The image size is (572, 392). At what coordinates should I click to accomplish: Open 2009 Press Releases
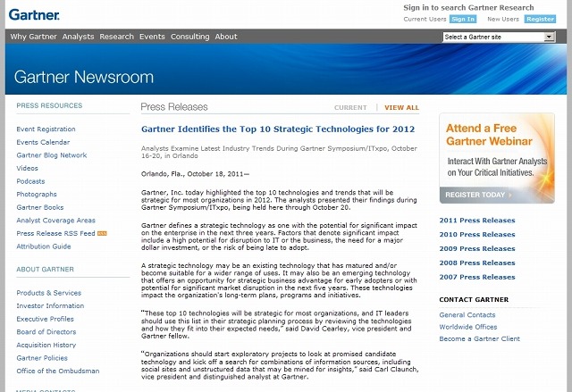(477, 248)
